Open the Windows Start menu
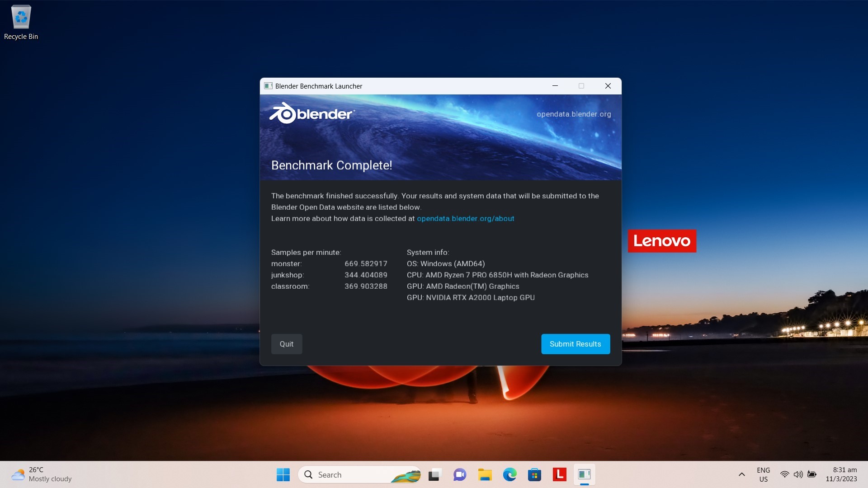The width and height of the screenshot is (868, 488). coord(283,474)
